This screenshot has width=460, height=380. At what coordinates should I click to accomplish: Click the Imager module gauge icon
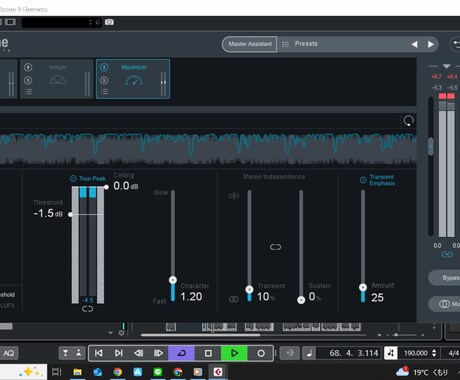click(x=58, y=80)
